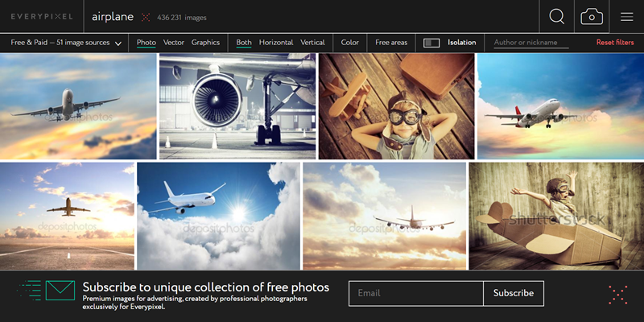Expand Free & Paid image sources dropdown
This screenshot has height=322, width=644.
click(66, 43)
